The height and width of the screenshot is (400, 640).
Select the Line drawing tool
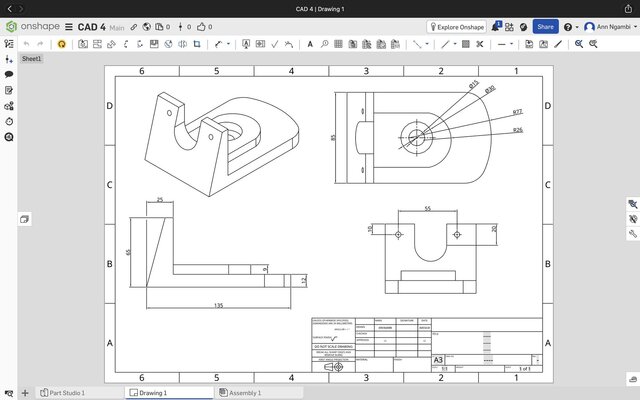click(x=445, y=44)
